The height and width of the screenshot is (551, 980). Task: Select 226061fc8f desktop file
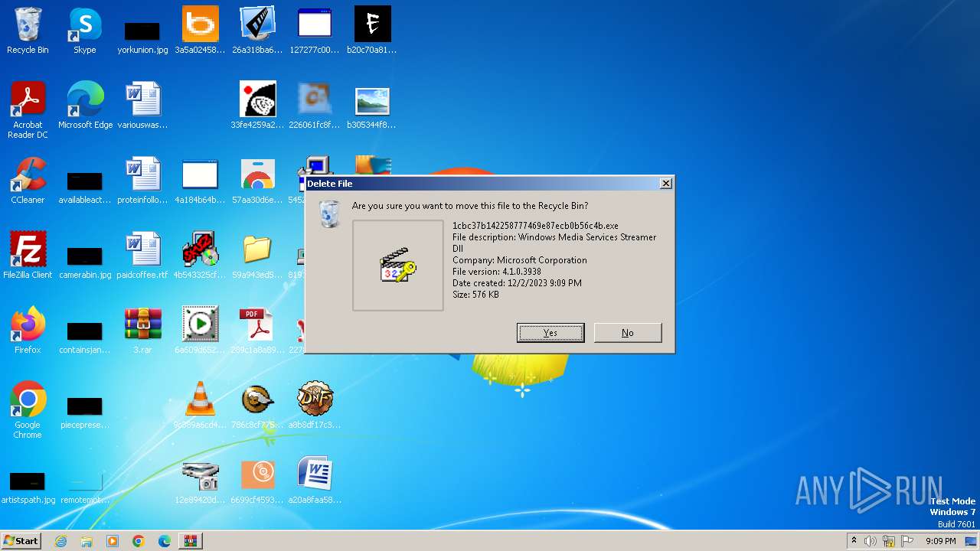click(315, 106)
